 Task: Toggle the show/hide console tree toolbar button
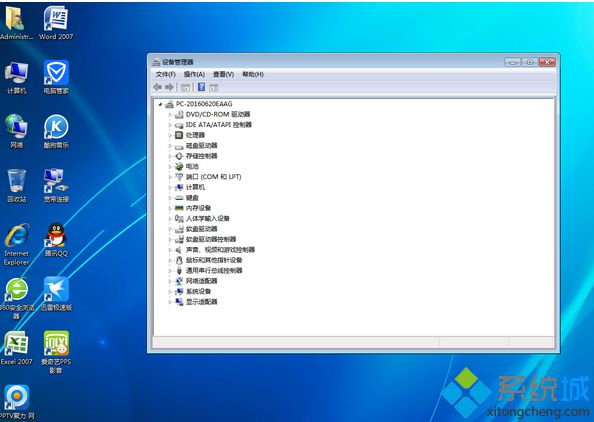(x=185, y=88)
